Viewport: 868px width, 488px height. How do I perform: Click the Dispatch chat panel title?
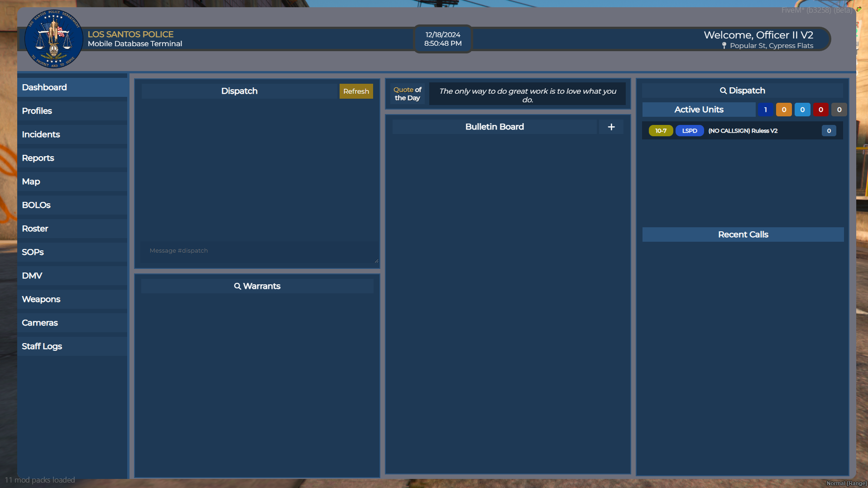pos(240,91)
